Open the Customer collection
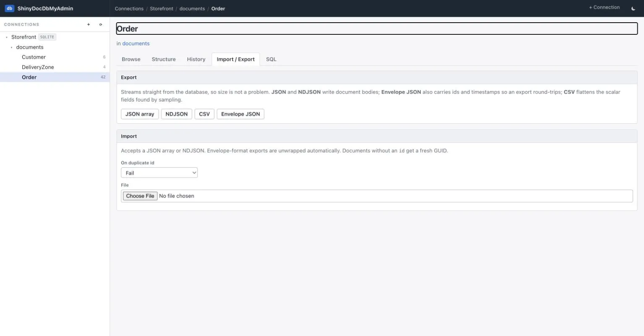Viewport: 644px width, 336px height. click(x=55, y=57)
